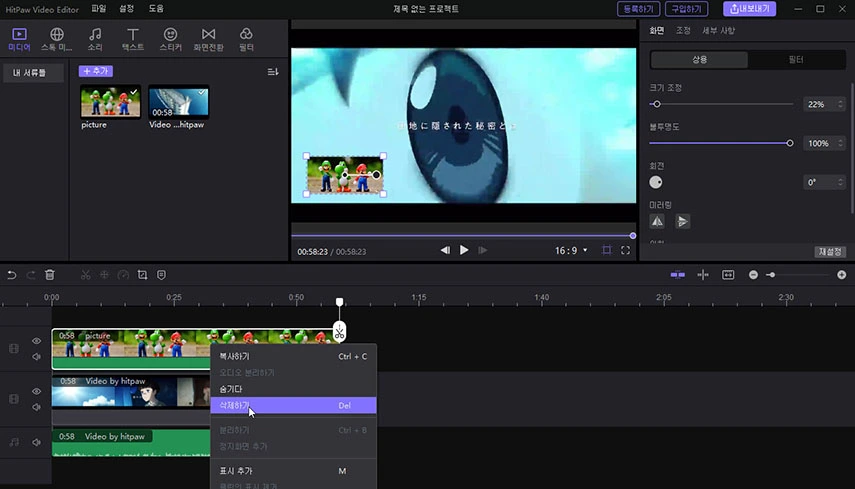This screenshot has height=489, width=855.
Task: Choose 복사하기 (Copy) from context menu
Action: 293,356
